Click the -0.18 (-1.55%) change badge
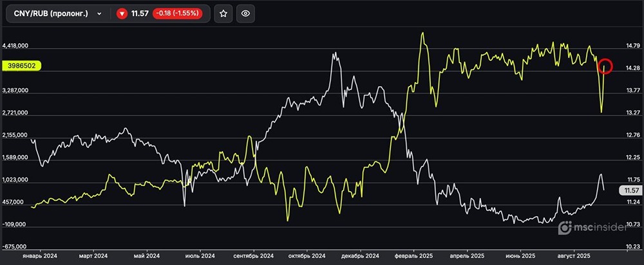Image resolution: width=644 pixels, height=265 pixels. 178,14
